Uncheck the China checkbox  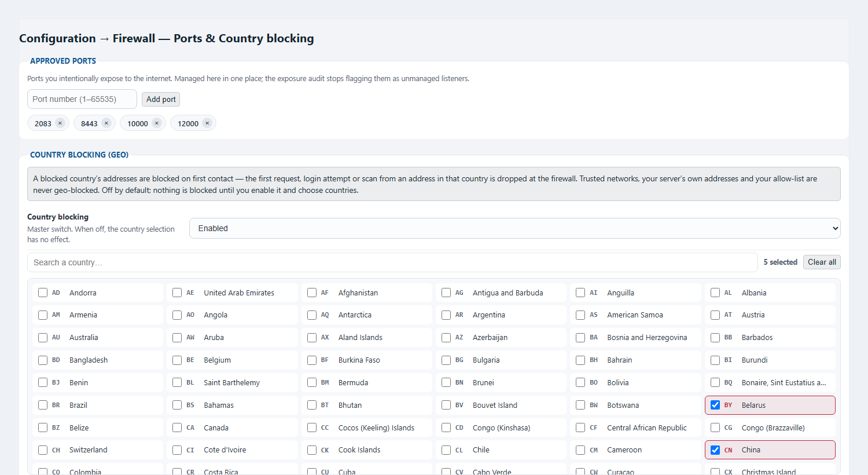tap(715, 450)
